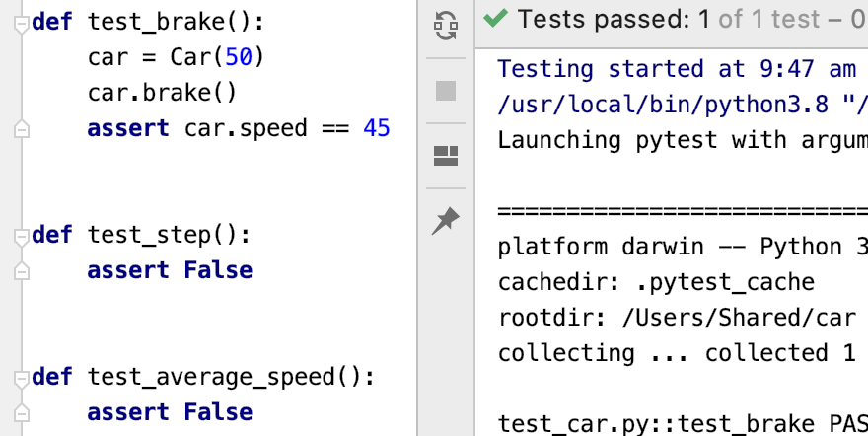The width and height of the screenshot is (868, 436).
Task: Click 'assert False' under test_average_speed
Action: point(170,412)
